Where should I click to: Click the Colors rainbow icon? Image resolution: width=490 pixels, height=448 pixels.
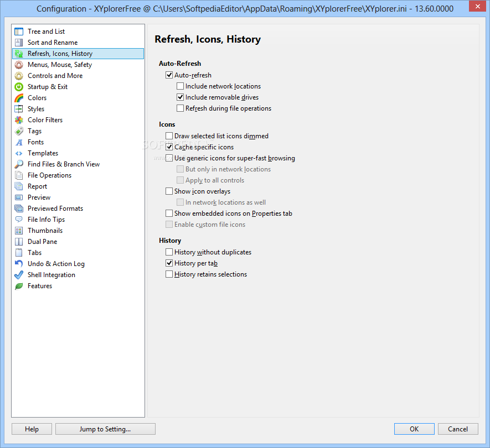click(x=19, y=98)
